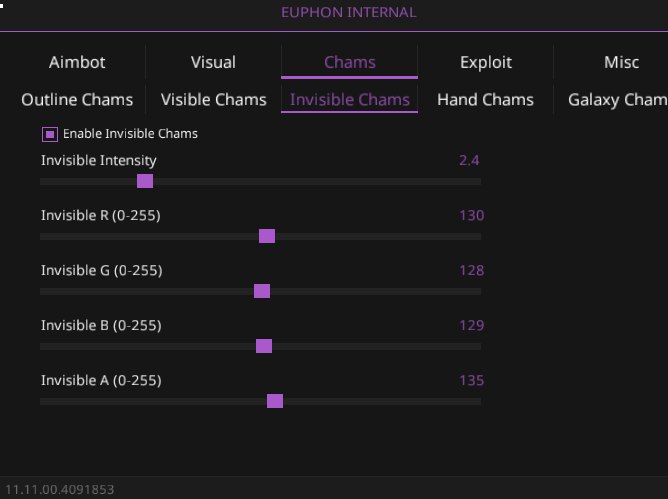This screenshot has width=668, height=499.
Task: Toggle the Enable Invisible Chams checkbox
Action: [50, 133]
